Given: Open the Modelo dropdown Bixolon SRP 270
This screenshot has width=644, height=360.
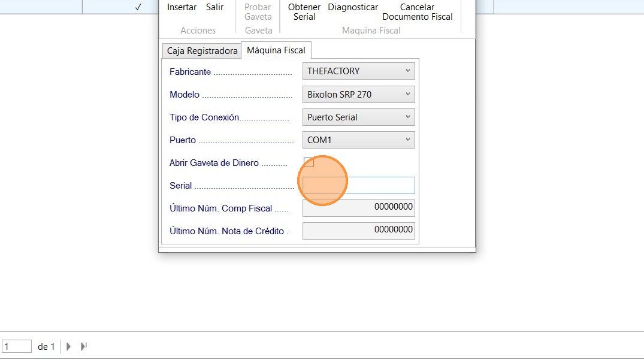Looking at the screenshot, I should click(359, 95).
